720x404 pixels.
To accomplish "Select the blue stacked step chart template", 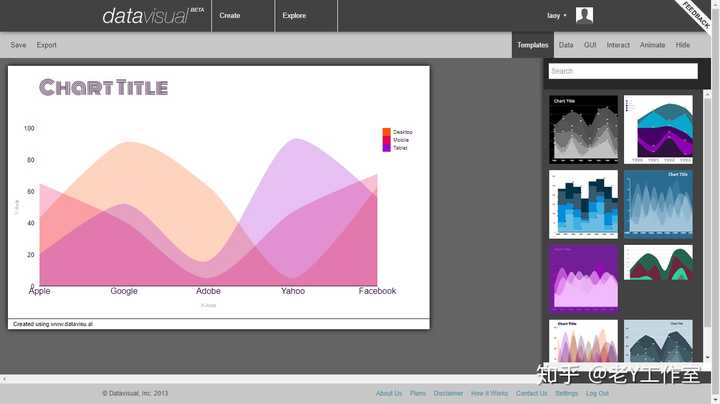I will pyautogui.click(x=584, y=204).
